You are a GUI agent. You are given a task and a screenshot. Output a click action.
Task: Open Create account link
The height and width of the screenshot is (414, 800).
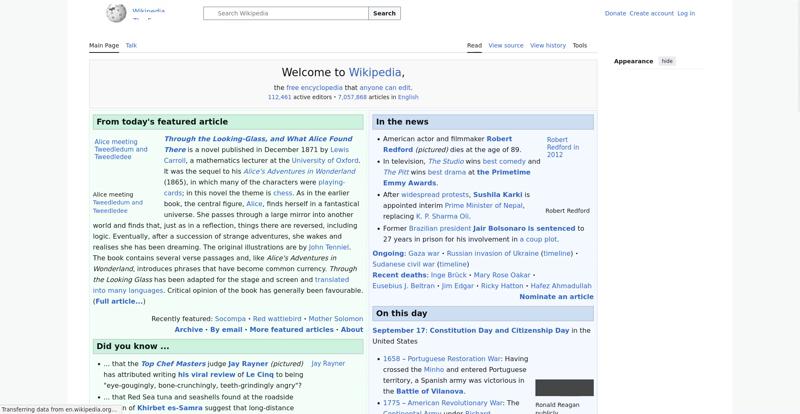coord(652,13)
